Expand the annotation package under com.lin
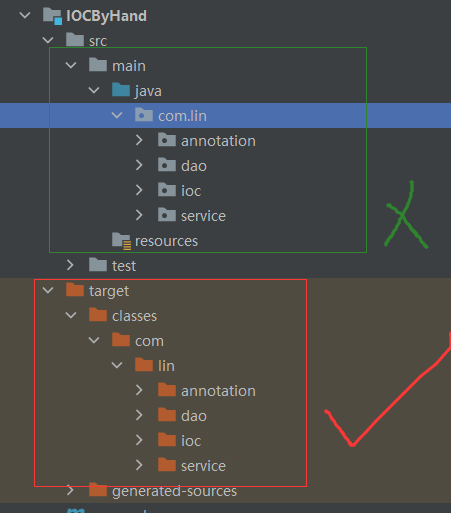This screenshot has height=513, width=451. click(x=139, y=140)
